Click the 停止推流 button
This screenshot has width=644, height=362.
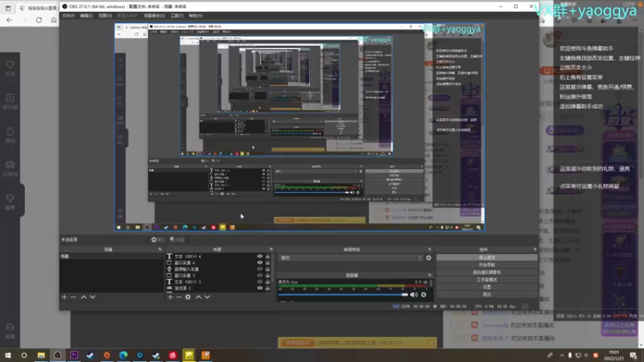coord(487,257)
